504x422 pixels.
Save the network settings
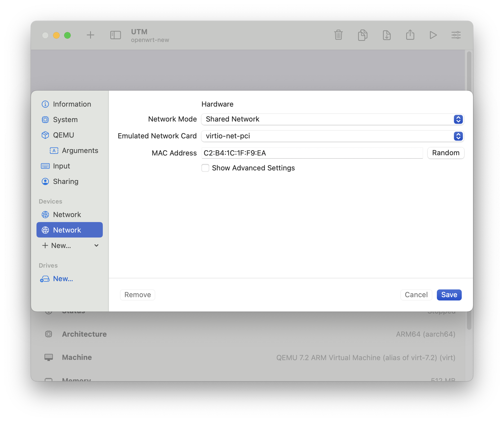[x=449, y=295]
